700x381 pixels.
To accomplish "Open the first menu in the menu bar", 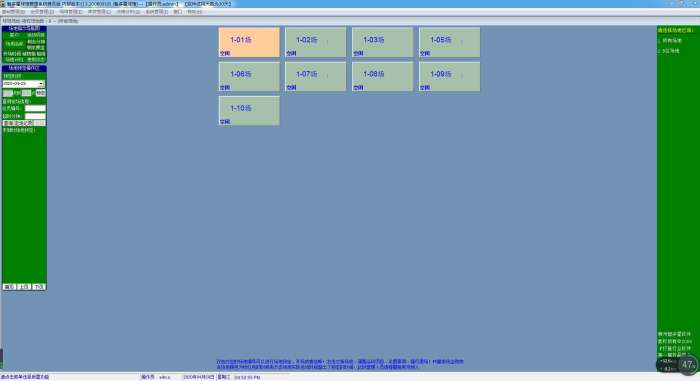I will [x=13, y=12].
